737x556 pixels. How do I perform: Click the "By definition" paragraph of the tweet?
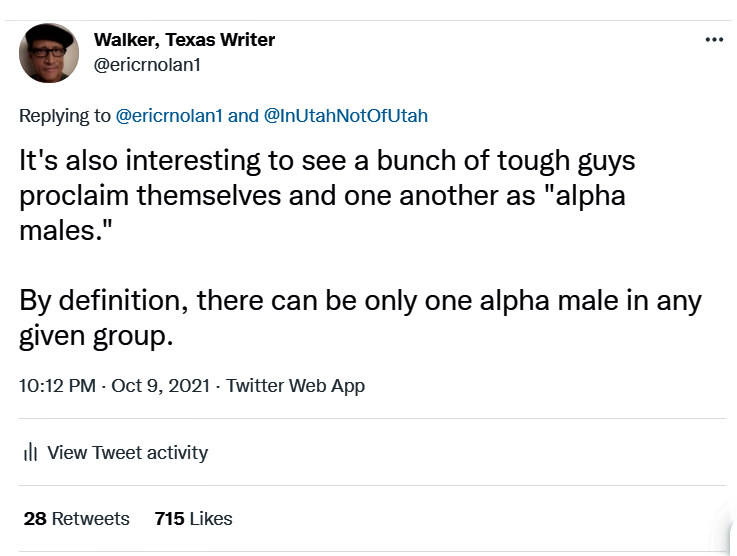(360, 317)
